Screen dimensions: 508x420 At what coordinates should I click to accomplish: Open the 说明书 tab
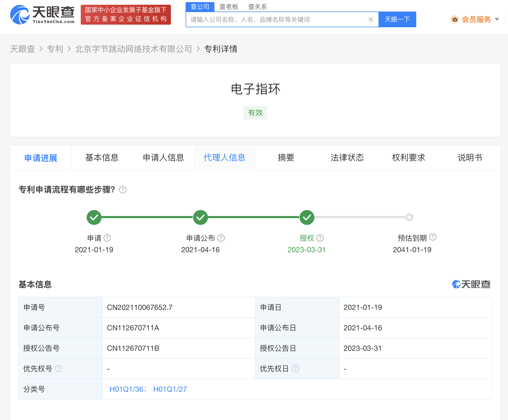469,158
